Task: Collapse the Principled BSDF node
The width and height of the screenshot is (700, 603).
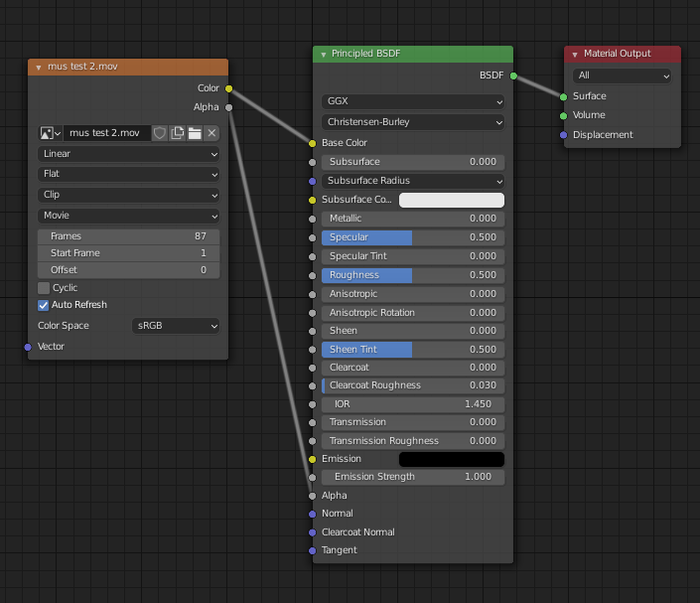Action: point(324,54)
